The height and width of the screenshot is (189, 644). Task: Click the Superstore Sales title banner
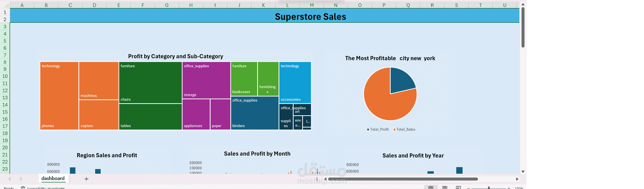265,16
